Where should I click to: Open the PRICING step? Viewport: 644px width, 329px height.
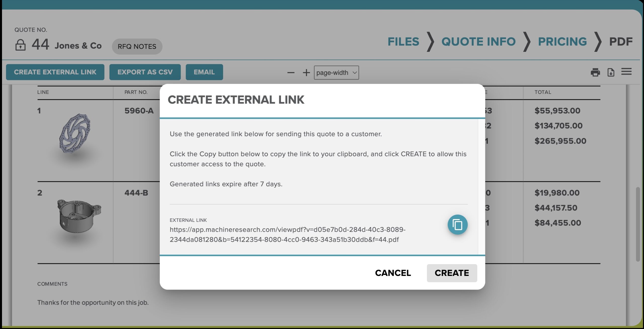point(562,42)
